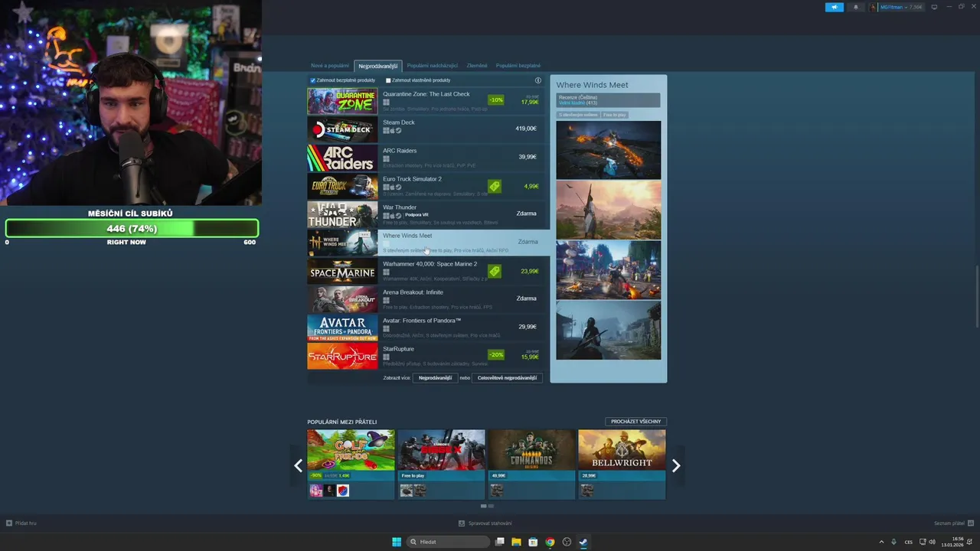Open Seznam přátel friends list

click(953, 523)
